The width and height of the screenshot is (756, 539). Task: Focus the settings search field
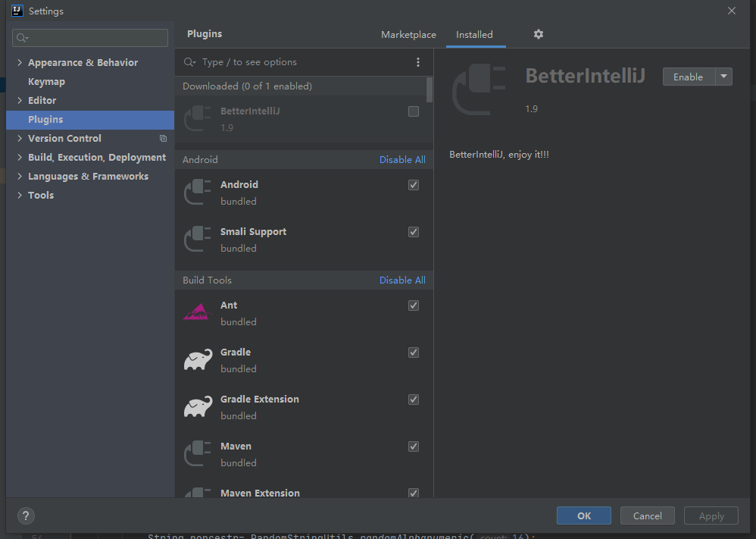pyautogui.click(x=91, y=38)
